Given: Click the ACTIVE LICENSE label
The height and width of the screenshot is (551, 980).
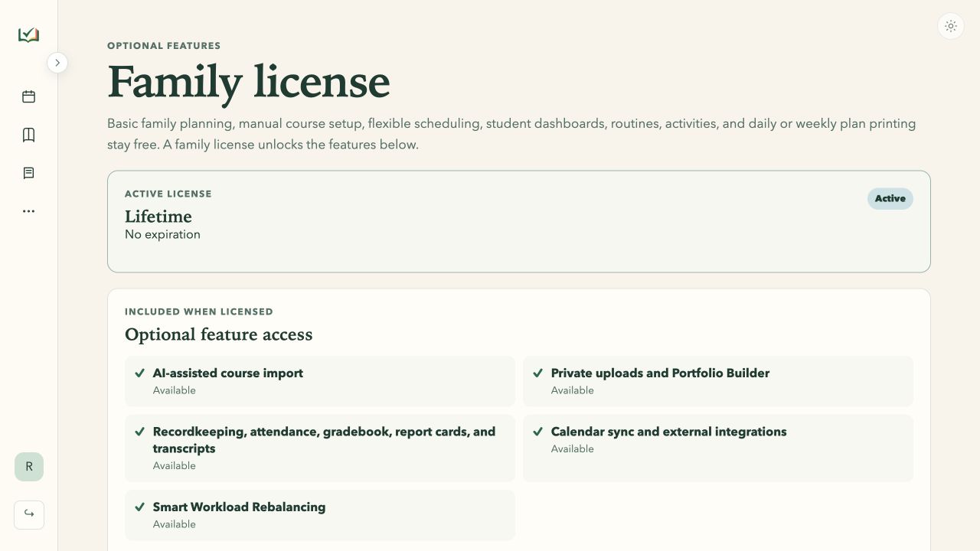Looking at the screenshot, I should click(x=168, y=194).
